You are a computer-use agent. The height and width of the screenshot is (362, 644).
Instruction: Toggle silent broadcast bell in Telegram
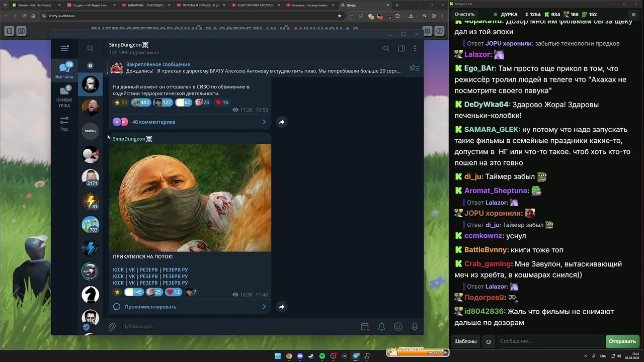click(x=382, y=327)
